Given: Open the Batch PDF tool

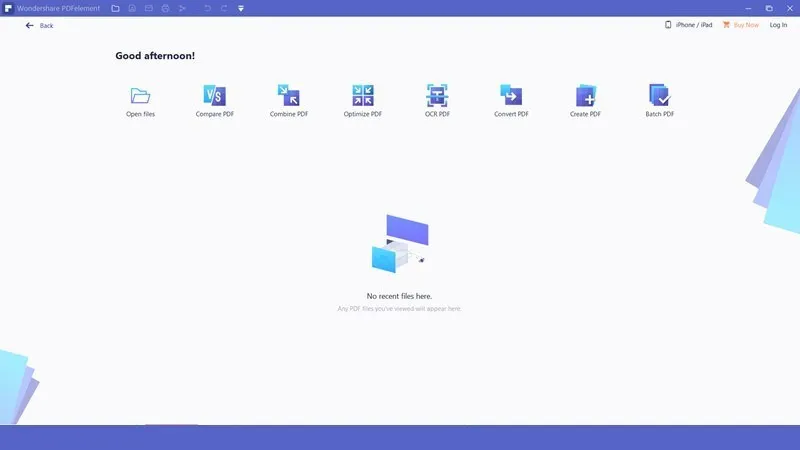Looking at the screenshot, I should (x=659, y=96).
